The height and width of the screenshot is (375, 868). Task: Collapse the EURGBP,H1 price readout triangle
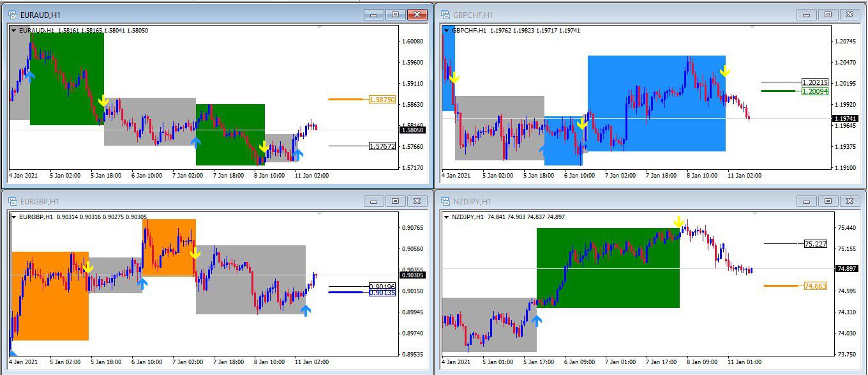(13, 217)
